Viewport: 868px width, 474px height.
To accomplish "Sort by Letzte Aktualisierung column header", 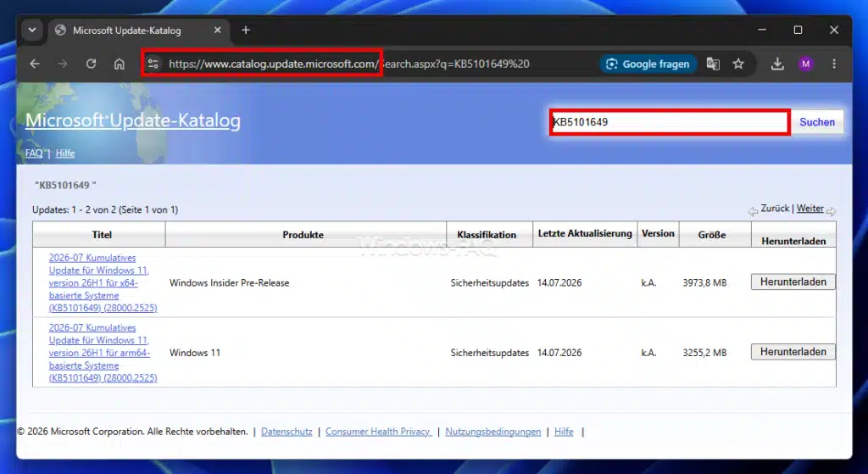I will [x=585, y=234].
